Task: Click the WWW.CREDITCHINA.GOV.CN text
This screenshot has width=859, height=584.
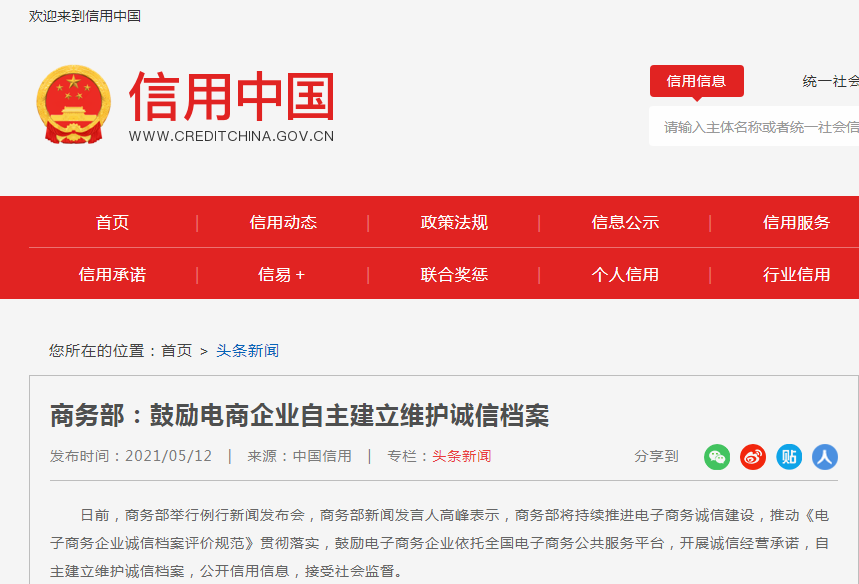Action: point(231,136)
